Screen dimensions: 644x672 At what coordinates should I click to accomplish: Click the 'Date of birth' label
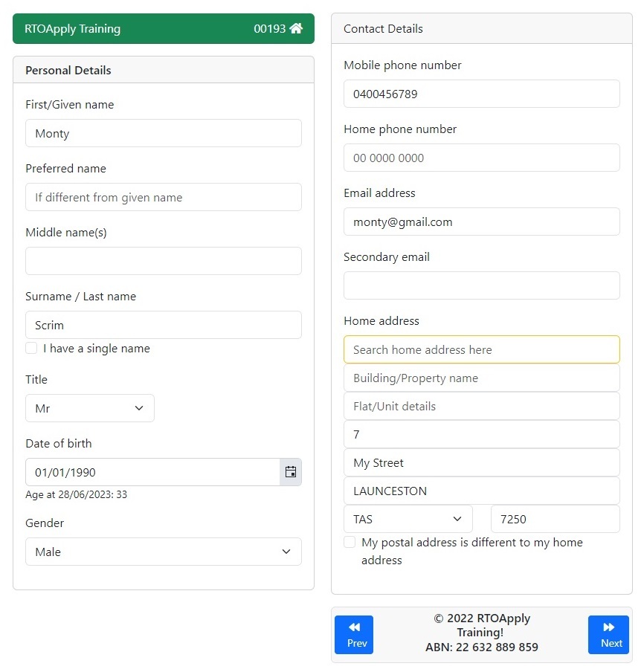coord(59,443)
